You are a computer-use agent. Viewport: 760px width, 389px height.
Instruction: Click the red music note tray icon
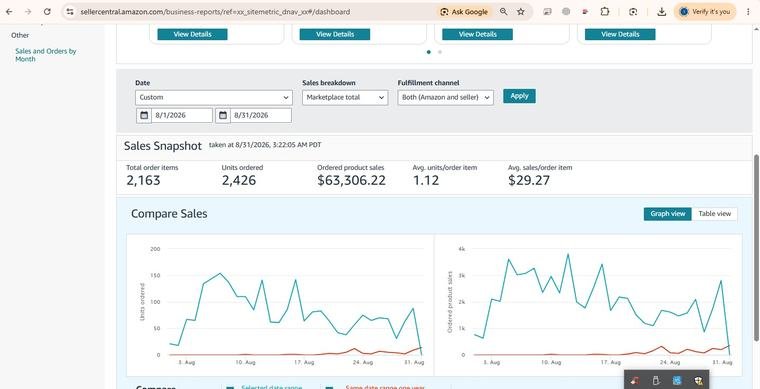pos(636,380)
